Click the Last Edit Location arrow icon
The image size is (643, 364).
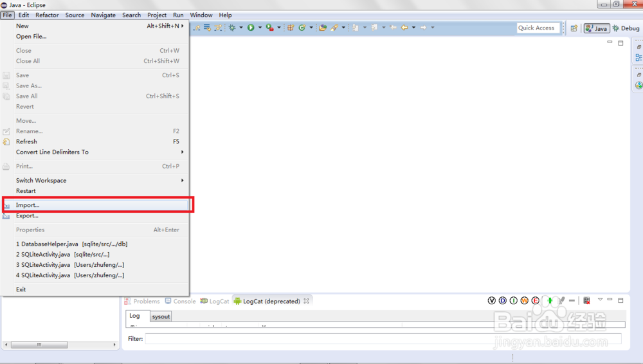pos(393,28)
